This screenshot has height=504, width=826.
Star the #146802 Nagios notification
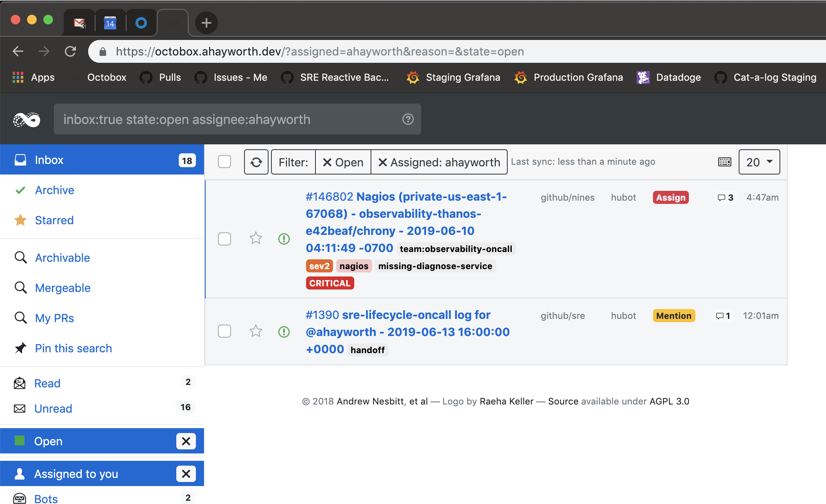pos(256,238)
